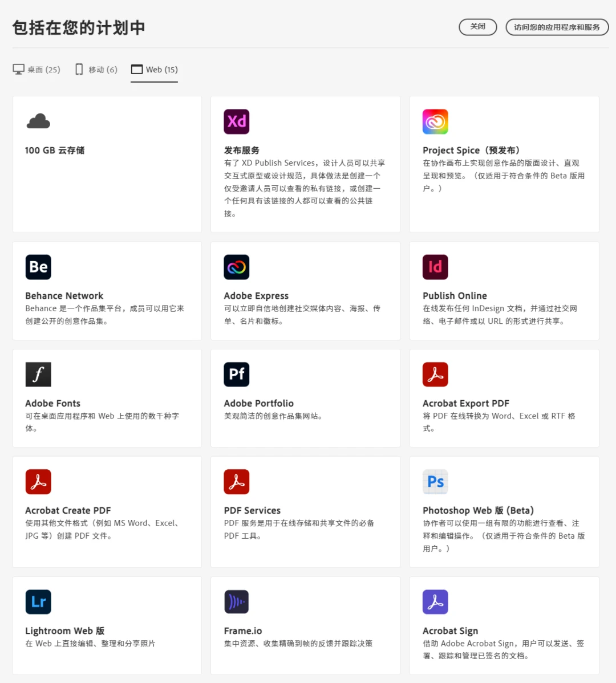616x683 pixels.
Task: Click the Acrobat Create PDF title
Action: point(68,510)
